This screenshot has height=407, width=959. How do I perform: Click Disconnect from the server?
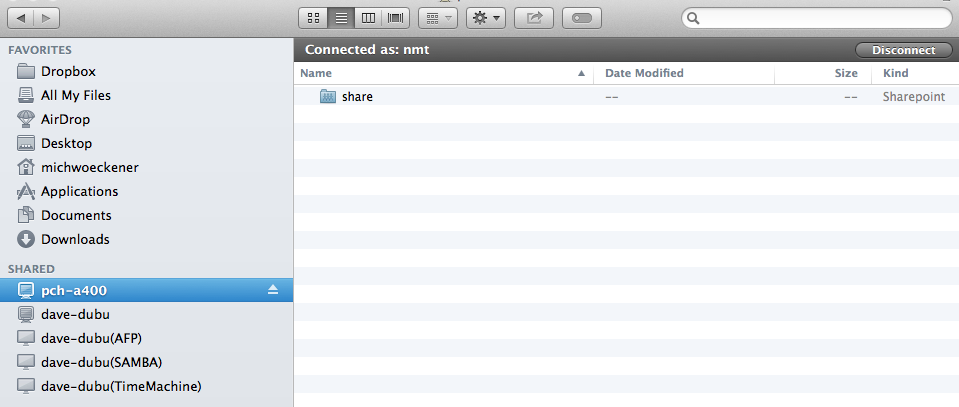click(903, 50)
